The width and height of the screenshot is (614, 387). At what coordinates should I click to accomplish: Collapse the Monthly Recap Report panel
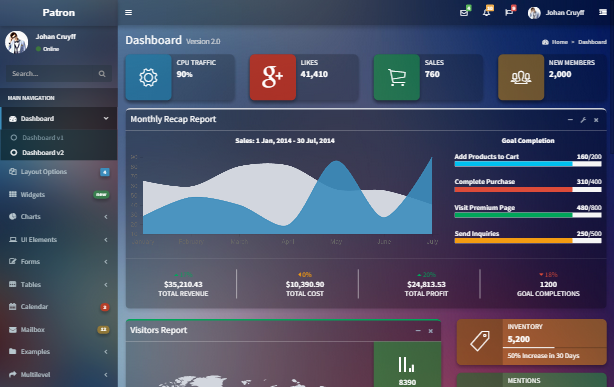point(570,120)
